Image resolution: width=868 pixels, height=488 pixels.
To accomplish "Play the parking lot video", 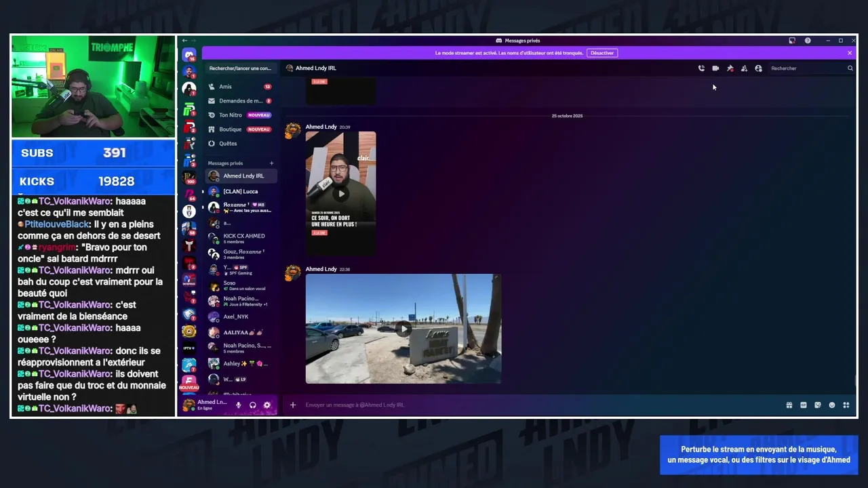I will tap(403, 329).
